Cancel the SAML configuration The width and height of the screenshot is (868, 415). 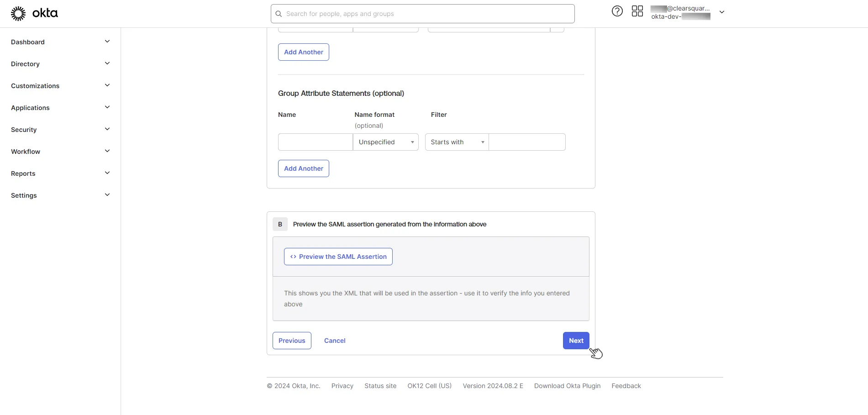click(335, 341)
